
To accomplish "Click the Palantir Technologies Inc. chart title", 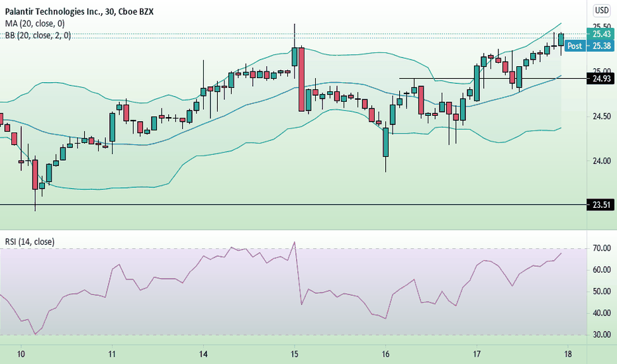I will (x=79, y=11).
